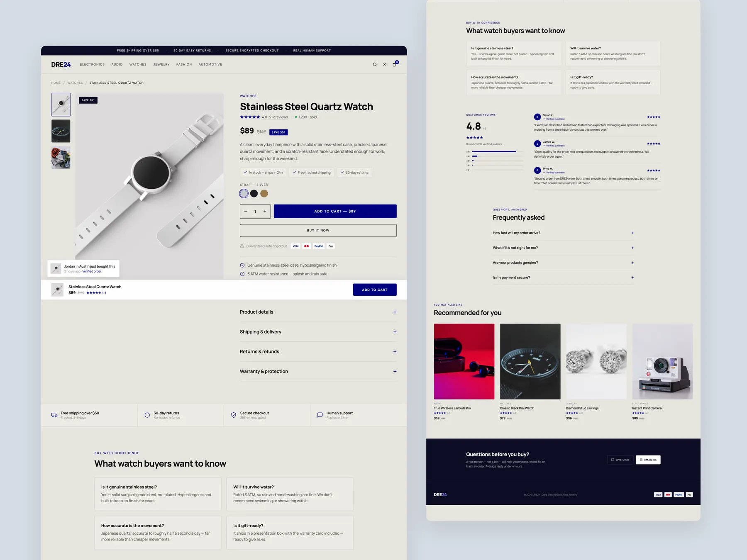Open the Electronics menu
Screen dimensions: 747x560
coord(92,65)
